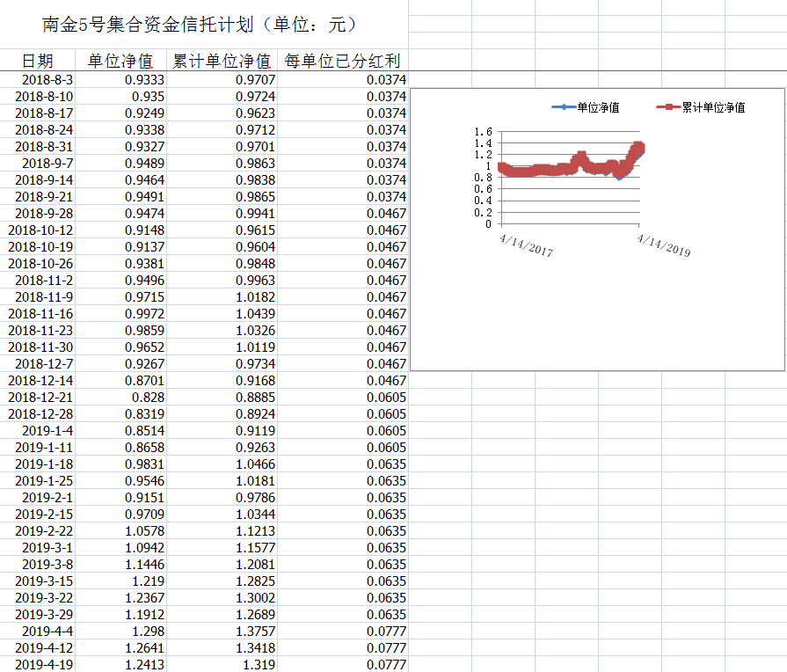Select the cumulative value cell 1.3002
787x672 pixels.
pyautogui.click(x=222, y=597)
